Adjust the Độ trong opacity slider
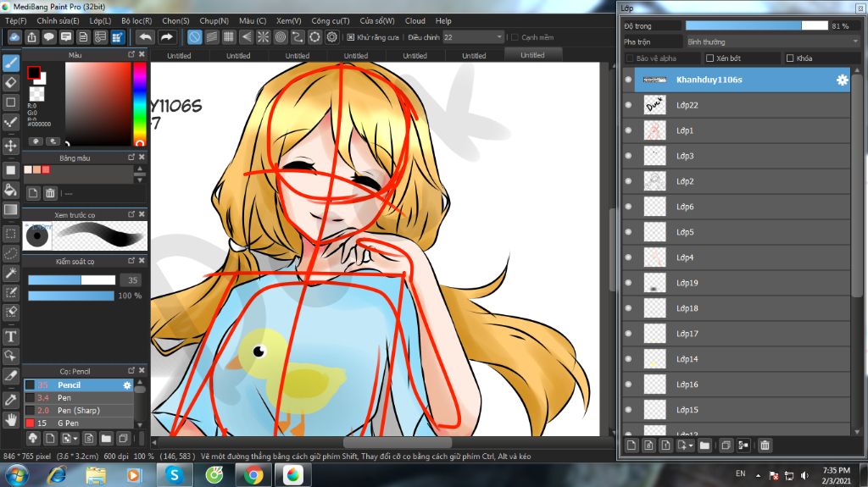The image size is (868, 487). pyautogui.click(x=756, y=26)
